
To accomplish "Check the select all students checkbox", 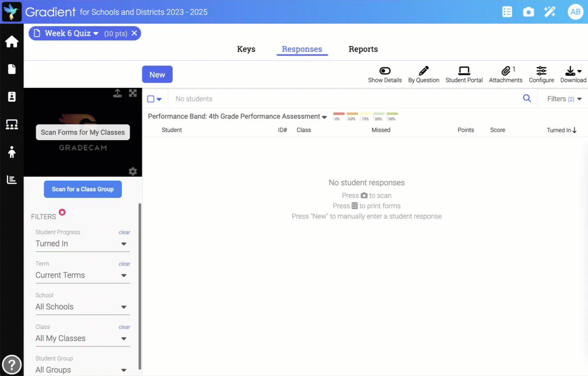I will coord(151,99).
